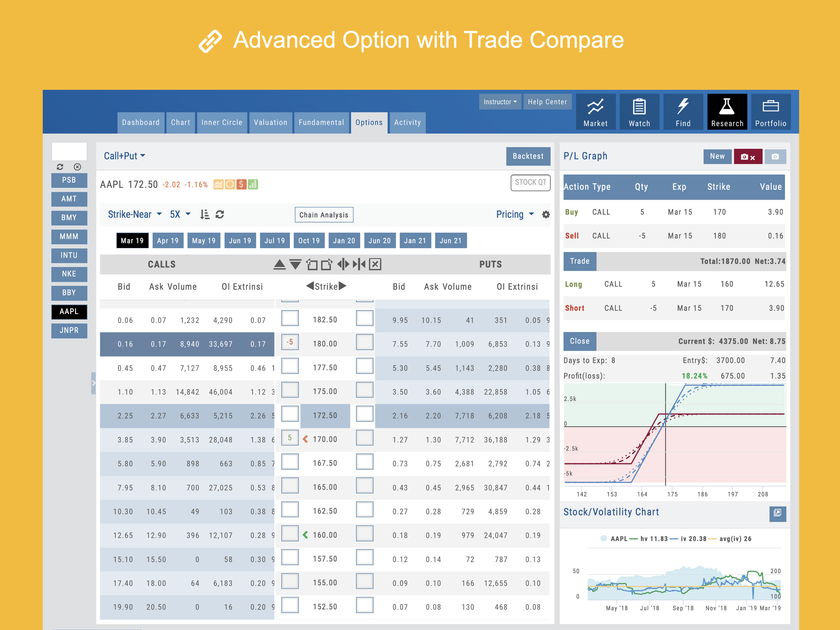The height and width of the screenshot is (630, 840).
Task: Click the clear selections X box icon
Action: point(375,264)
